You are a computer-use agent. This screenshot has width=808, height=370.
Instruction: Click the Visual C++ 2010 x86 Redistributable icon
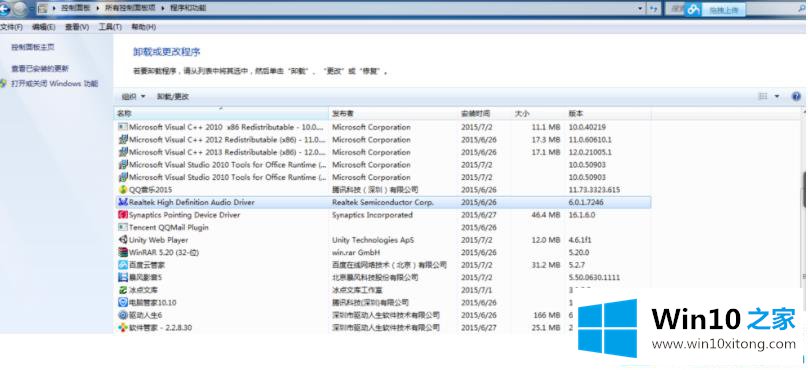pos(123,127)
